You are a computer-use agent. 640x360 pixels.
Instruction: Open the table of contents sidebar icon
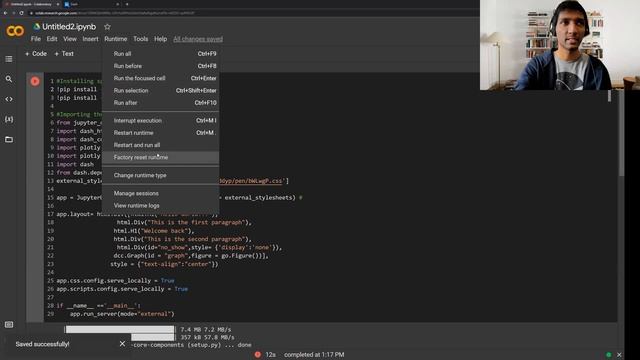point(9,59)
